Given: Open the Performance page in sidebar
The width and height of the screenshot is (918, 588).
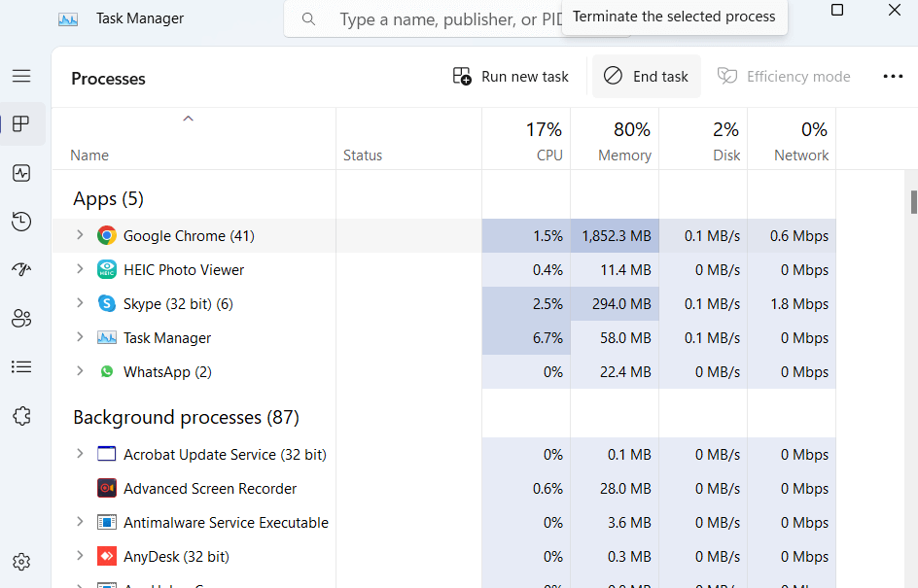Looking at the screenshot, I should tap(21, 173).
